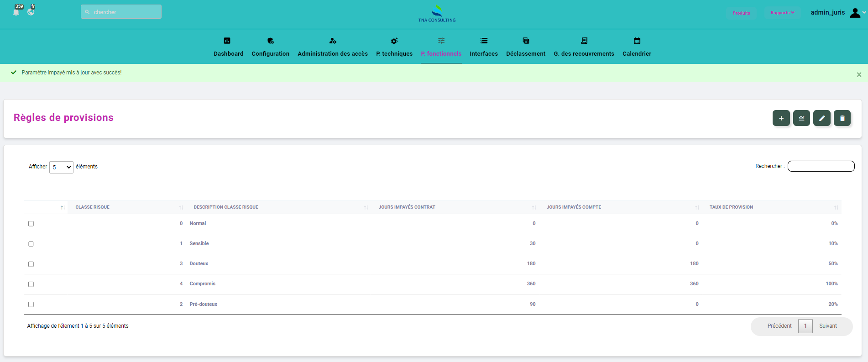Expand the Rapports dropdown menu
The height and width of the screenshot is (362, 868).
(x=782, y=13)
